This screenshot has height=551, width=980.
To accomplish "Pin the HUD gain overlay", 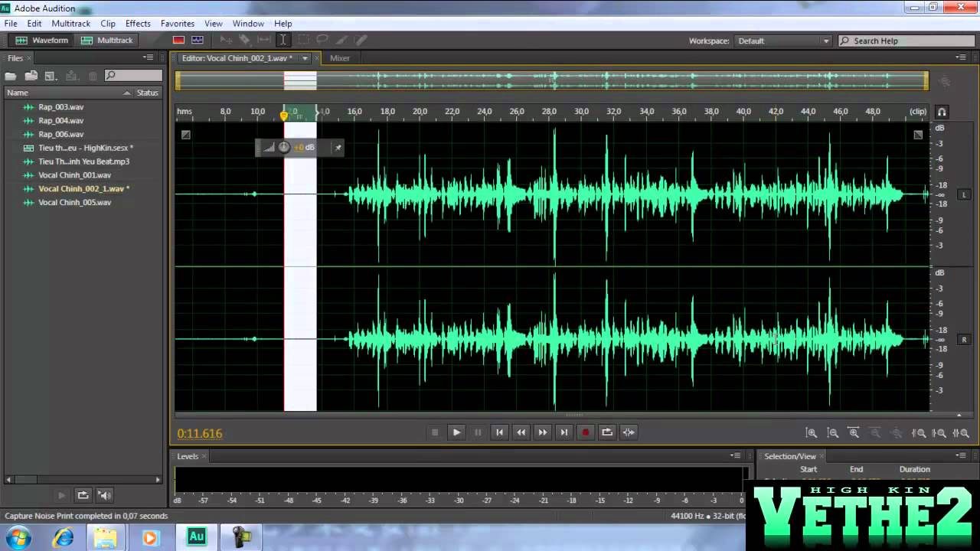I will 338,148.
